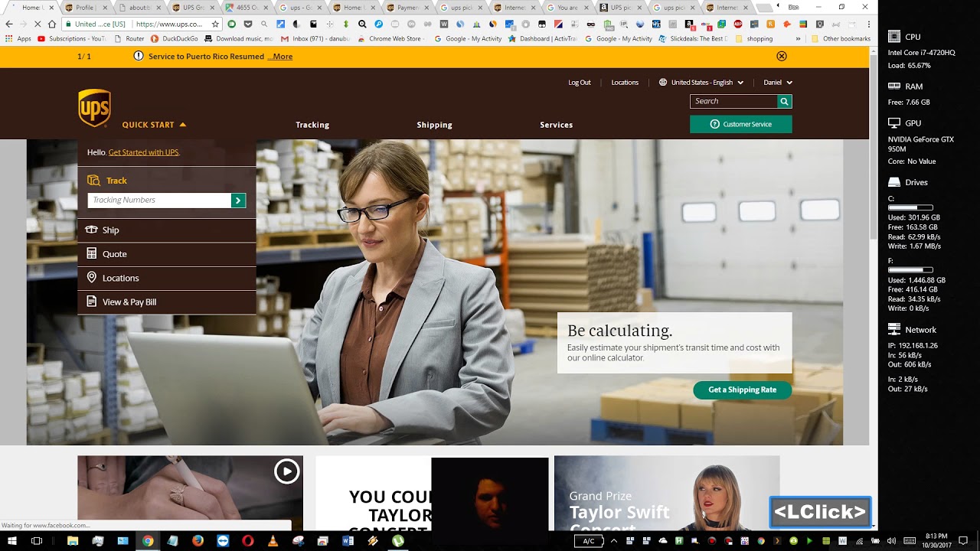Open Quote calculator from Quick Start
The image size is (980, 551).
tap(166, 254)
